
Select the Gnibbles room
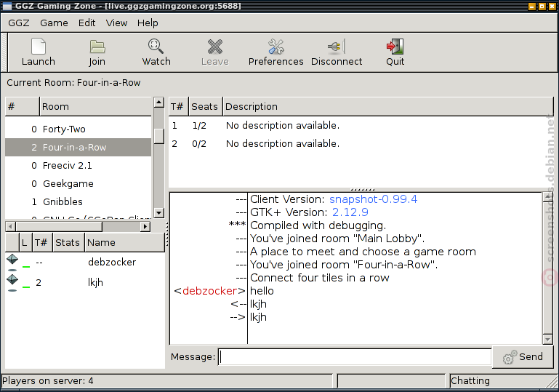click(x=79, y=202)
